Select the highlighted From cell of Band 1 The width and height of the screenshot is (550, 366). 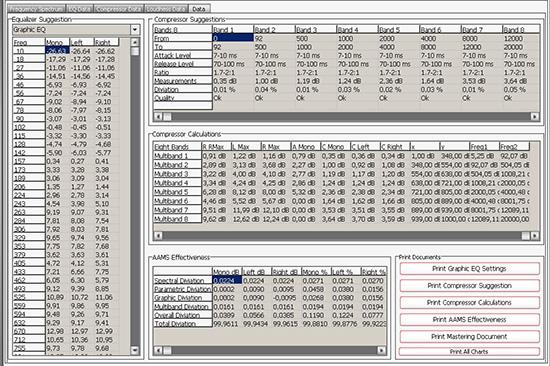(233, 38)
